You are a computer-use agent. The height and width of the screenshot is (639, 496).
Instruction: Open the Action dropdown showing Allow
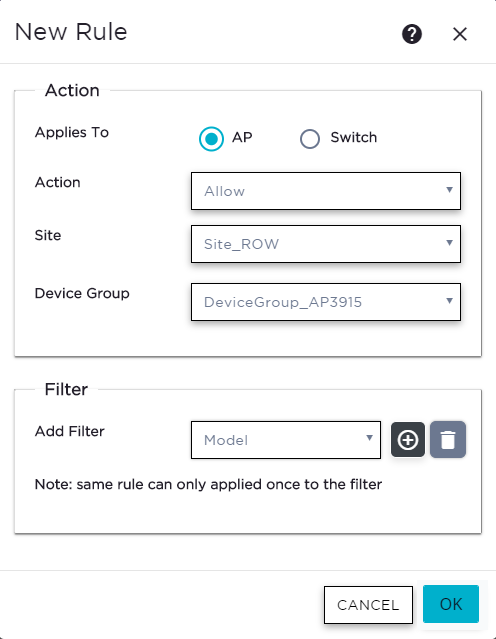pos(326,191)
